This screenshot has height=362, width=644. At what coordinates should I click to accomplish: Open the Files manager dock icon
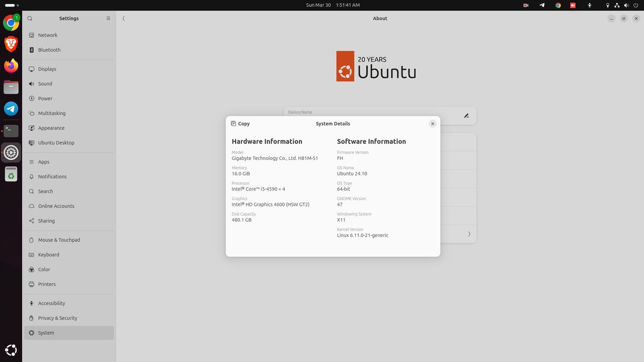tap(11, 87)
